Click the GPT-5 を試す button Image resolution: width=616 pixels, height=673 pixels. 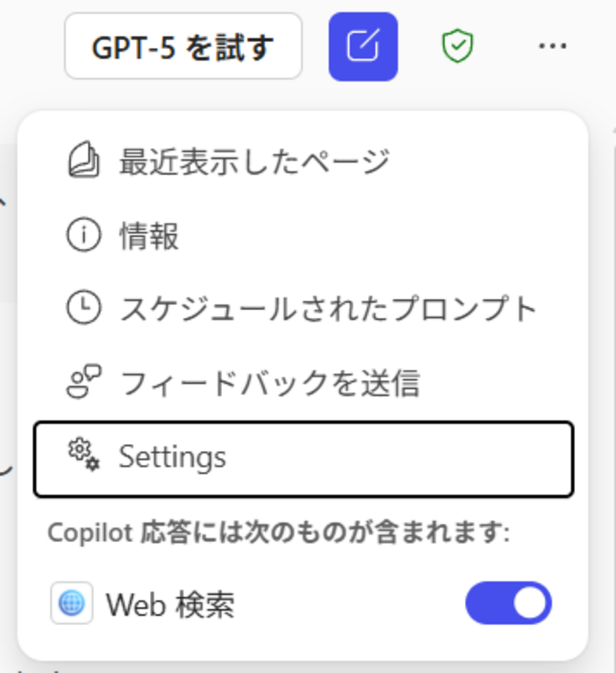[183, 46]
